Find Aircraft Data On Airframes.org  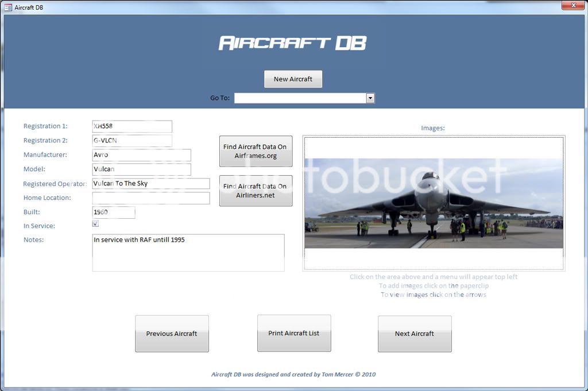tap(256, 151)
